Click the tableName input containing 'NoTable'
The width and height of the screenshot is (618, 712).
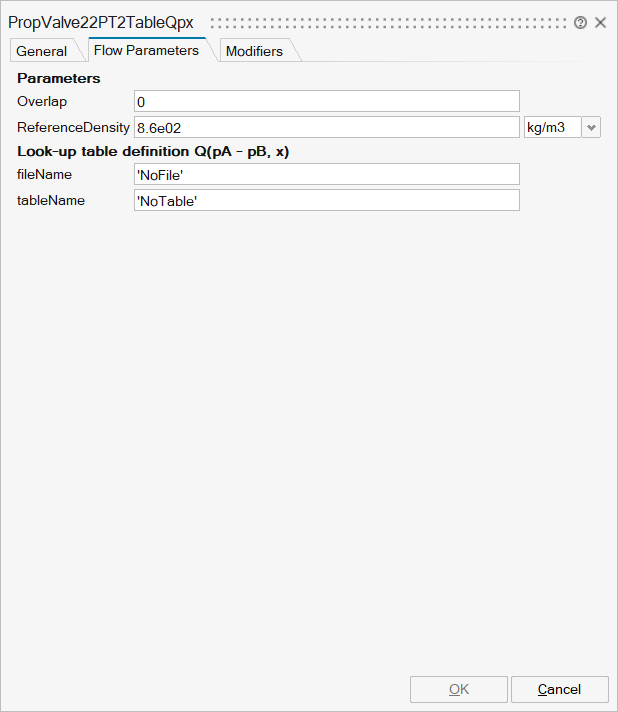[x=326, y=200]
